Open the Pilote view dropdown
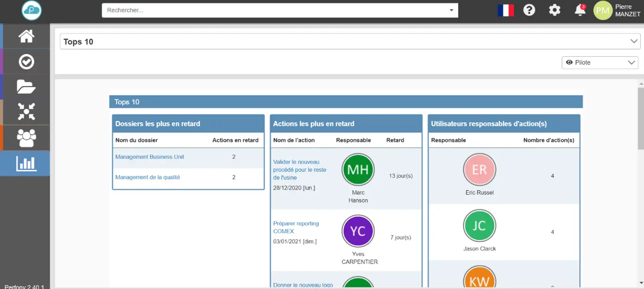The image size is (644, 289). 600,62
